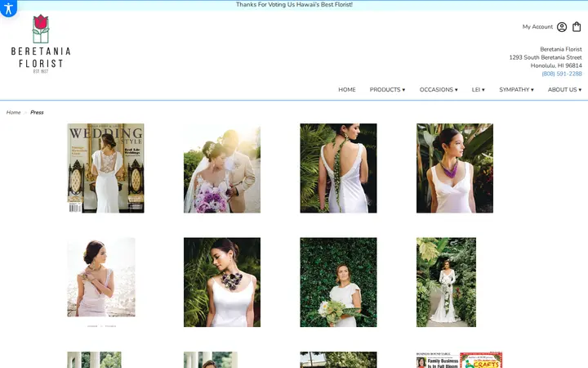Open the bride on garden path photo
The width and height of the screenshot is (588, 368).
click(x=446, y=282)
